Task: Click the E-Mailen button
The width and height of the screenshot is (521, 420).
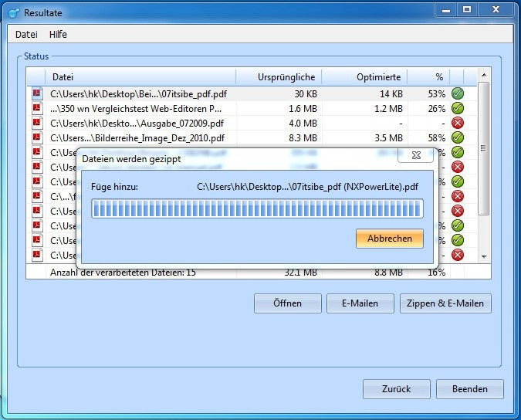Action: (360, 303)
